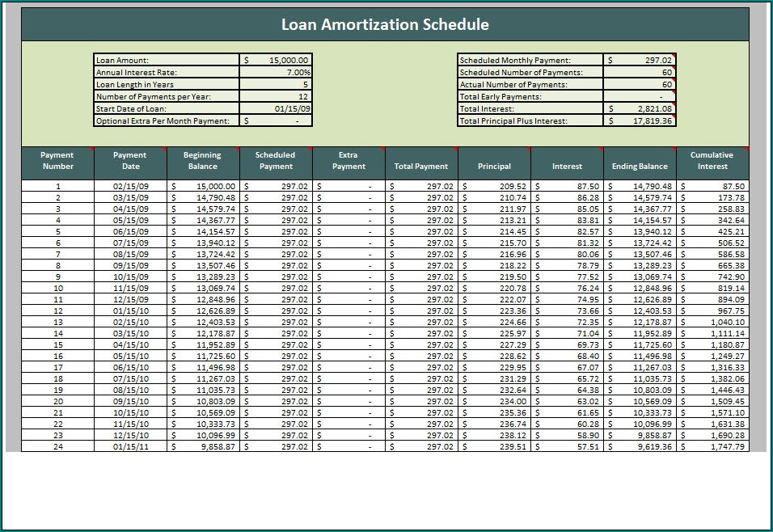Select payment date 04/15/09

[x=131, y=209]
